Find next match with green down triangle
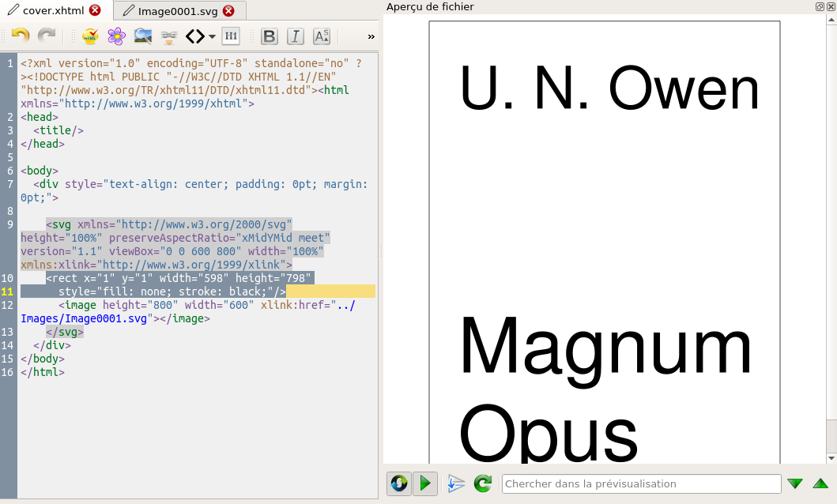837x504 pixels. pos(795,483)
